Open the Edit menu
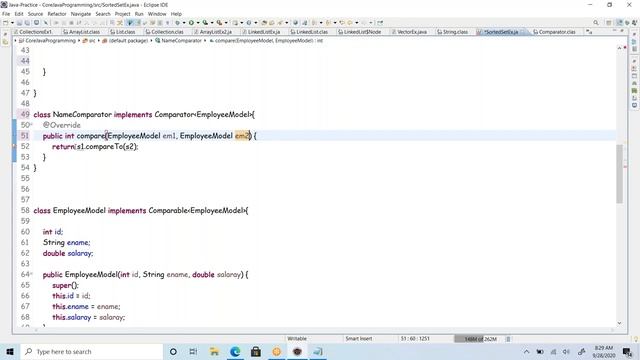Screen dimensions: 640x360 point(19,14)
